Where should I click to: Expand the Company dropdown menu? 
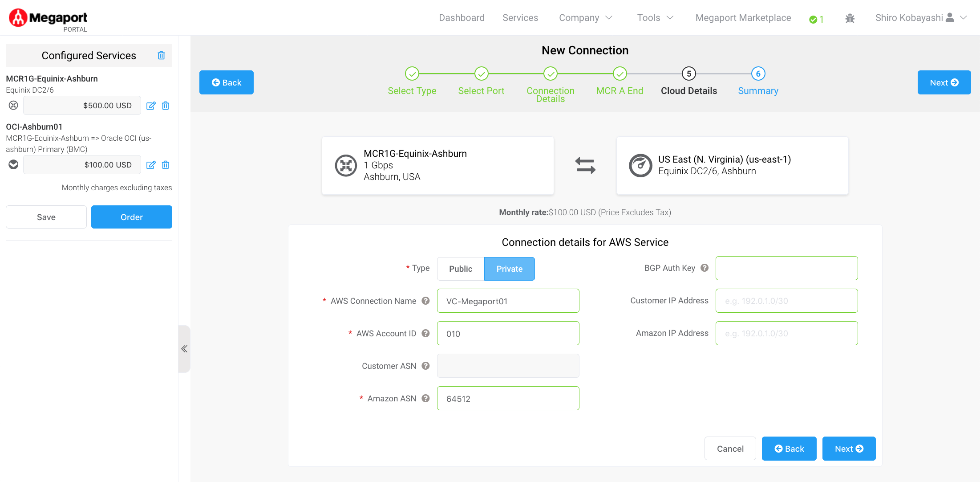pos(586,18)
